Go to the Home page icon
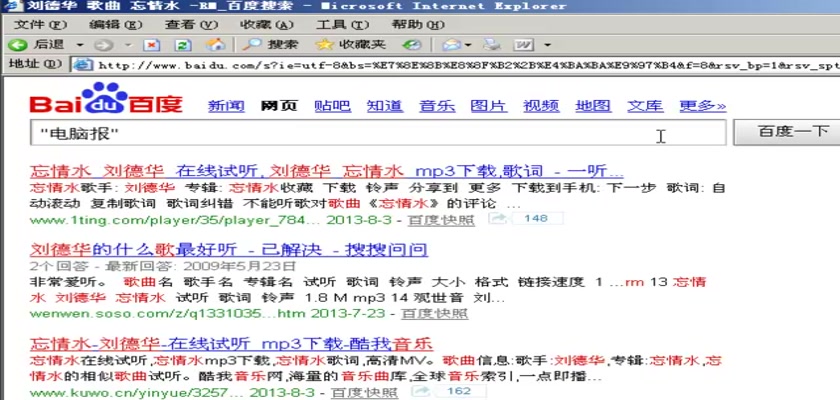This screenshot has height=400, width=840. point(215,44)
